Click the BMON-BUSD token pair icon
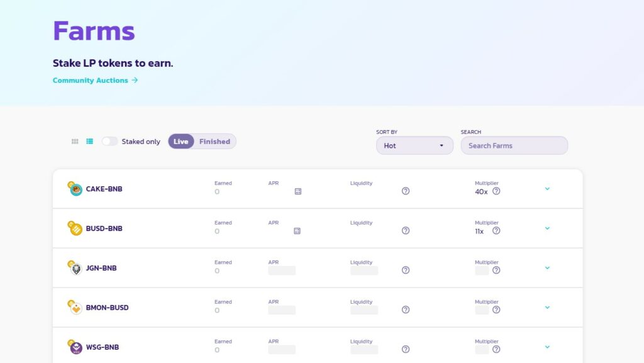 75,307
